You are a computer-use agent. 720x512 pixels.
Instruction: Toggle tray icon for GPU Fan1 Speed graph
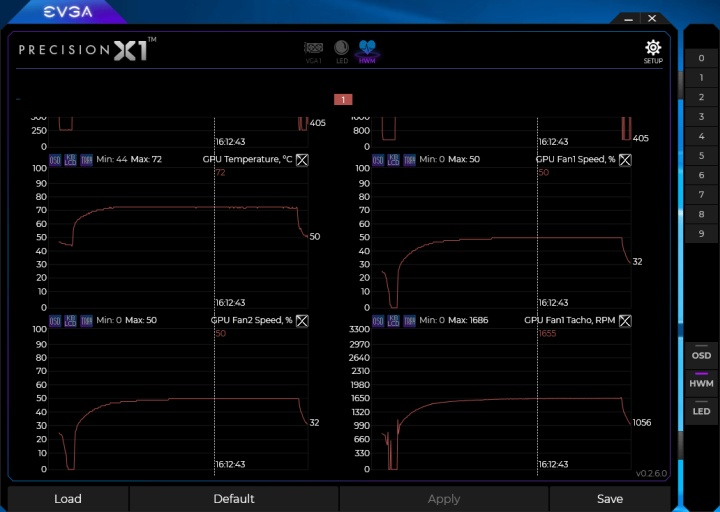point(409,160)
